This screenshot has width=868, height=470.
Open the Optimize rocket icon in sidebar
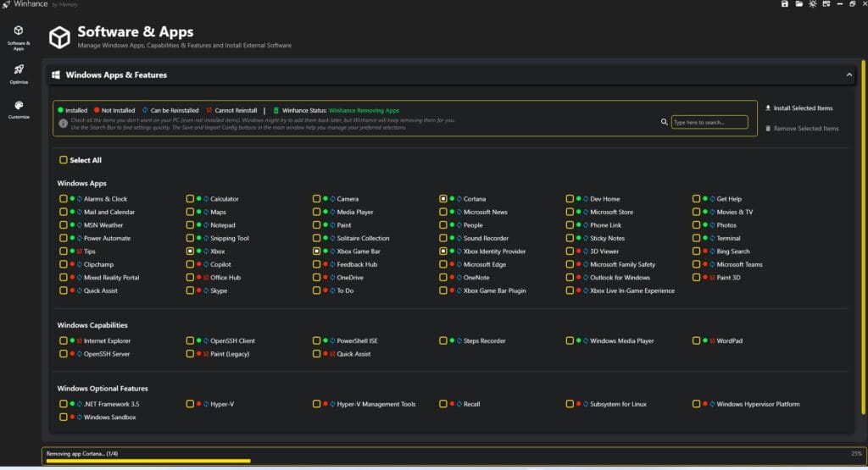pos(19,69)
